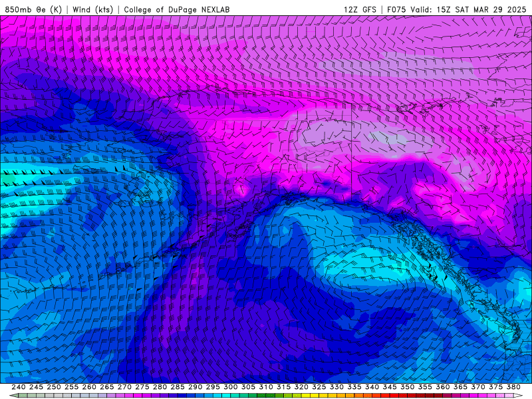Click the 310 legend value

click(265, 387)
